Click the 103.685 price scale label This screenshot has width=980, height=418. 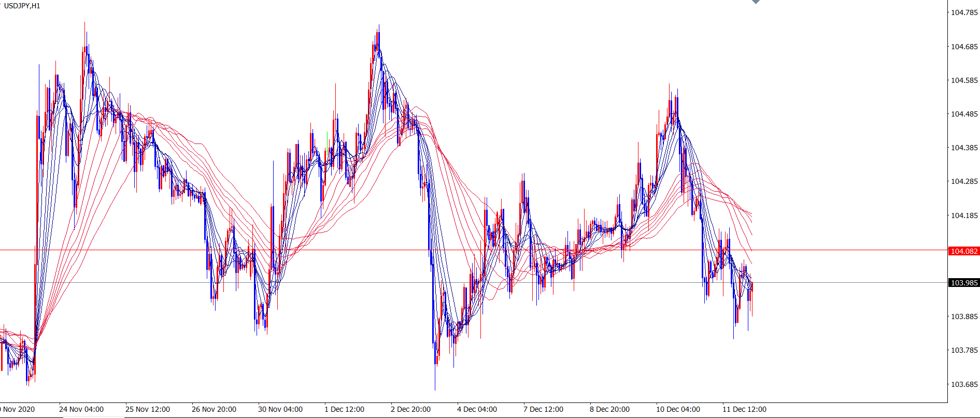(x=964, y=384)
